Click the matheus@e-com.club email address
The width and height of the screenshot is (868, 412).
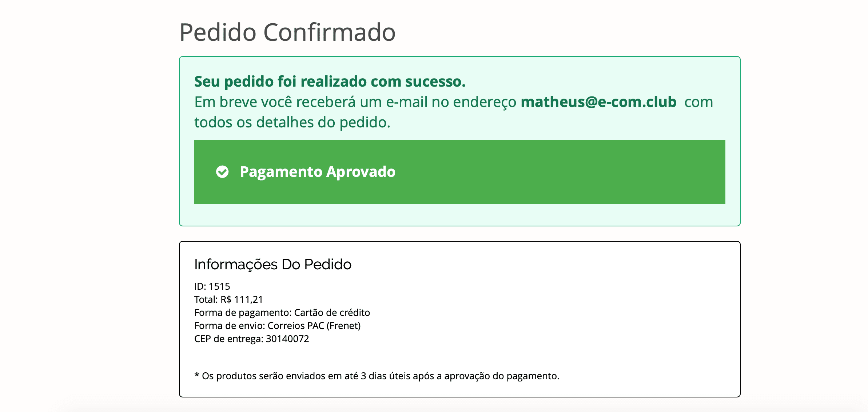point(598,102)
